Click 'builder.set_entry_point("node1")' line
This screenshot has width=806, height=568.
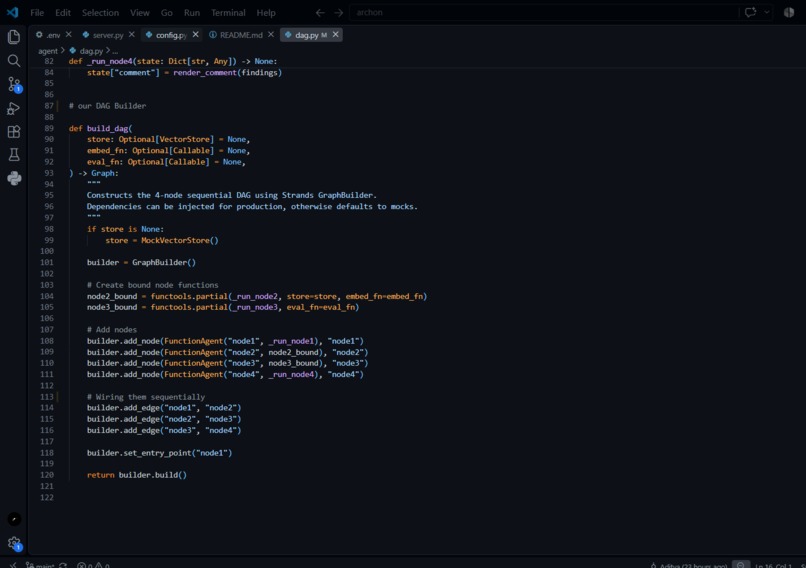tap(159, 453)
